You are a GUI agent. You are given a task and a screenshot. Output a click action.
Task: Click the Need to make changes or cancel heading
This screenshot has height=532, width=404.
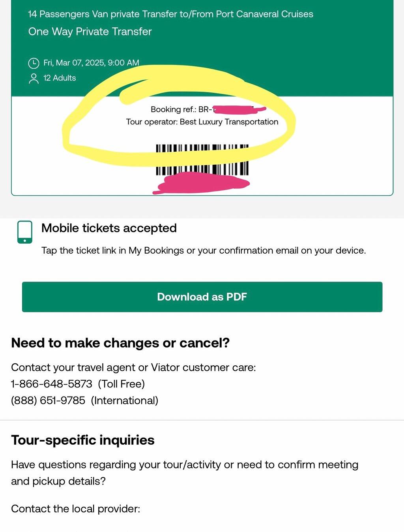pyautogui.click(x=120, y=343)
